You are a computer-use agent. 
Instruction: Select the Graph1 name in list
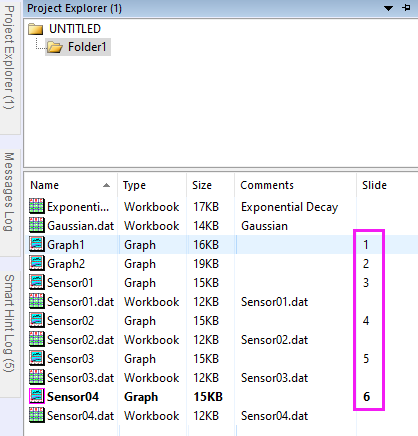(x=66, y=245)
